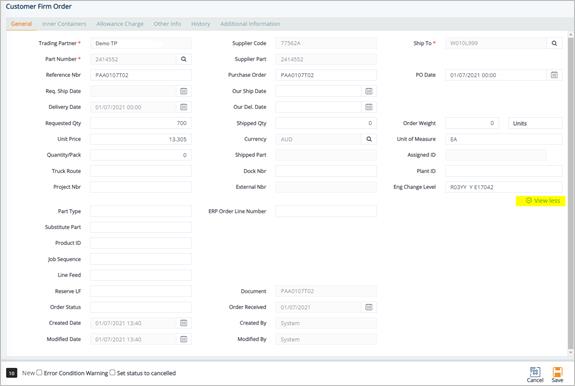The image size is (575, 386).
Task: Open the PO Date calendar picker
Action: 554,75
